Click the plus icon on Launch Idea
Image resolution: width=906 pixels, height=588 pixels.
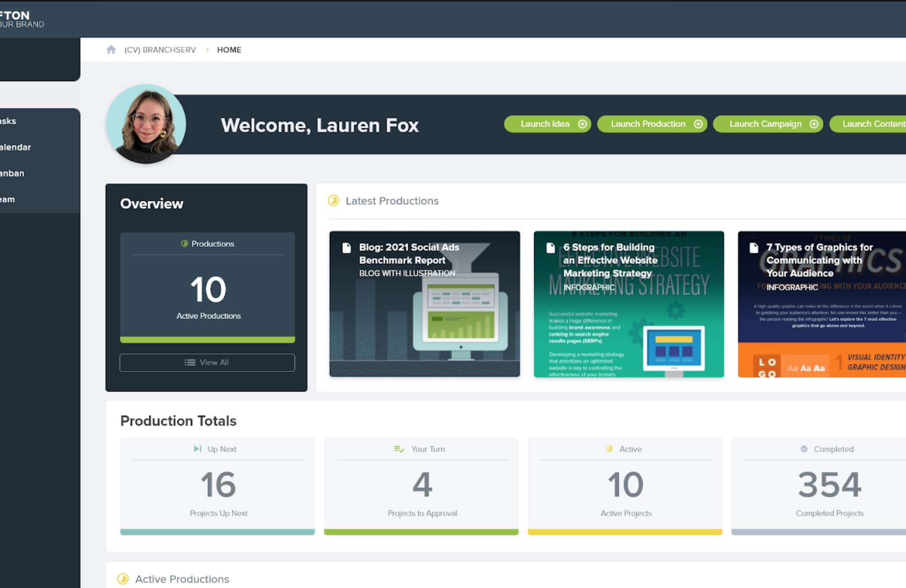click(582, 124)
